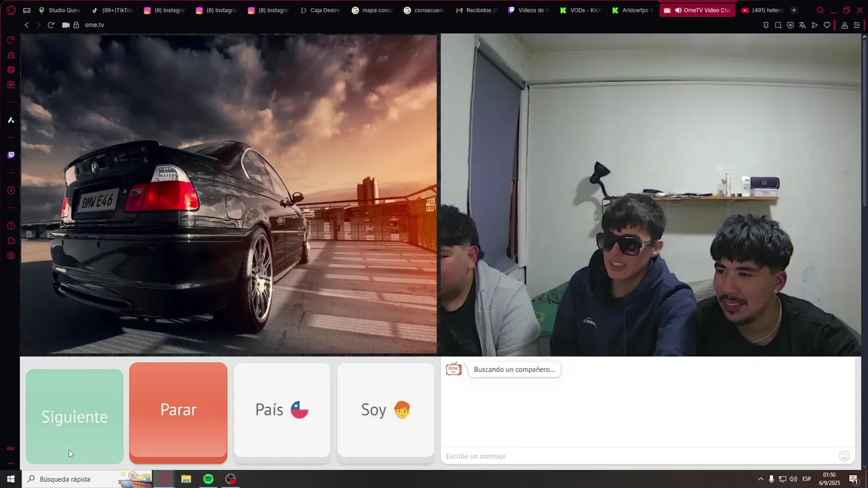The width and height of the screenshot is (868, 488).
Task: Open Aria AI in sidebar
Action: click(11, 120)
